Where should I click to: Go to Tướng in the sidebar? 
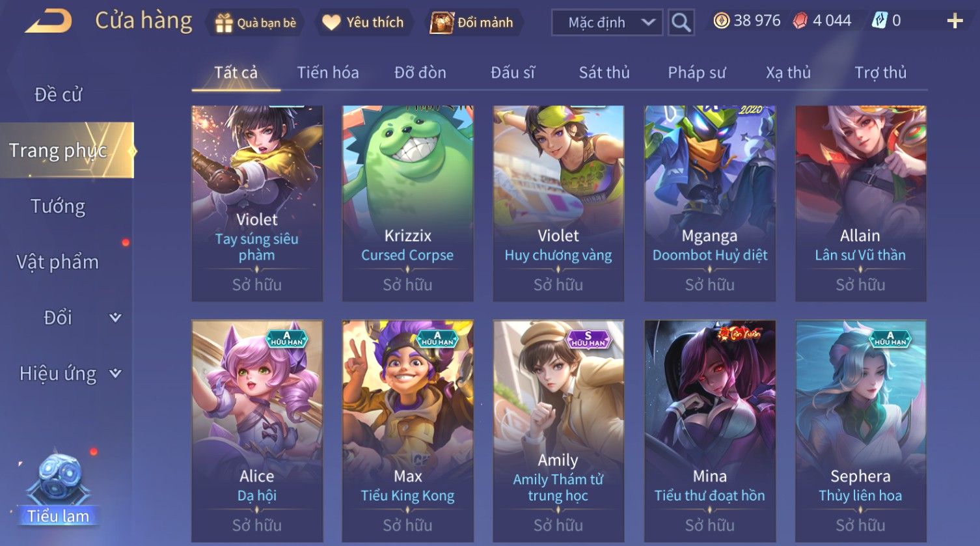(x=58, y=206)
